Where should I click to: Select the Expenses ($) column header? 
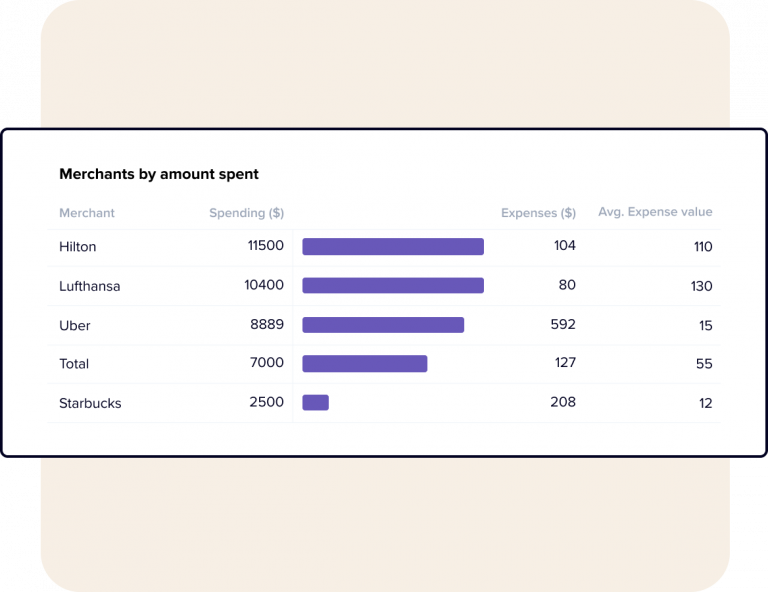538,213
